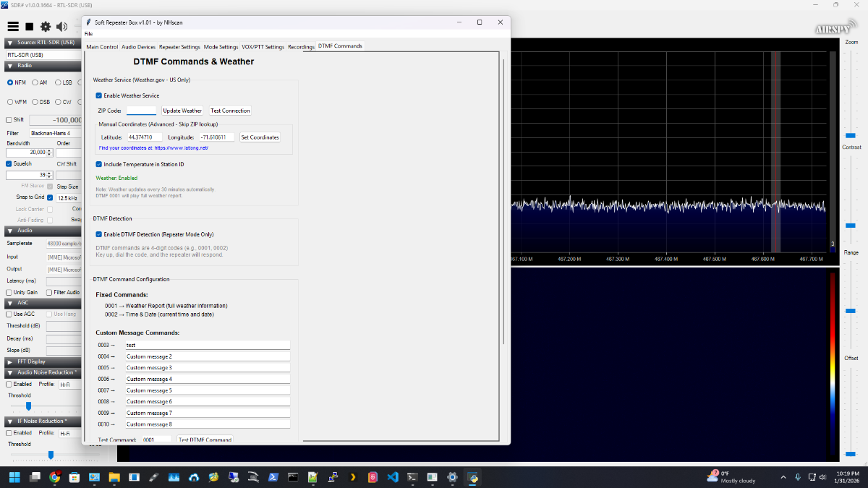This screenshot has height=488, width=868.
Task: Click the Update Weather button
Action: tap(182, 111)
